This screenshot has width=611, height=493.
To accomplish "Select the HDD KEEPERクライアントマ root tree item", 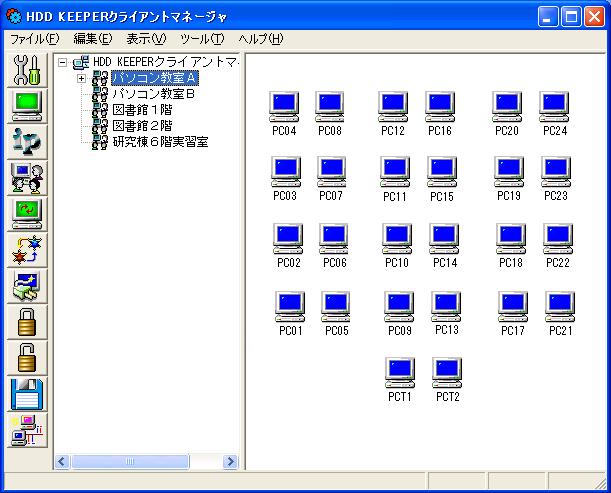I will click(x=166, y=62).
